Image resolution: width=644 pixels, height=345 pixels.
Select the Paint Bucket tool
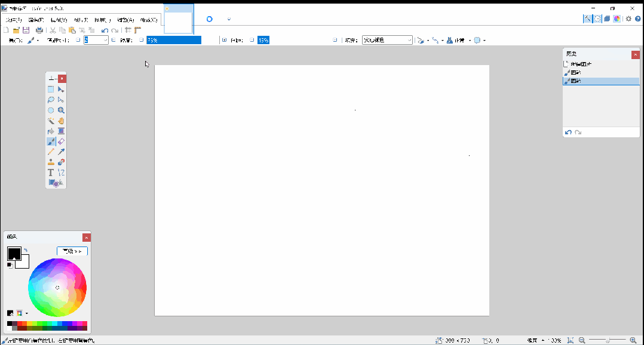click(51, 131)
